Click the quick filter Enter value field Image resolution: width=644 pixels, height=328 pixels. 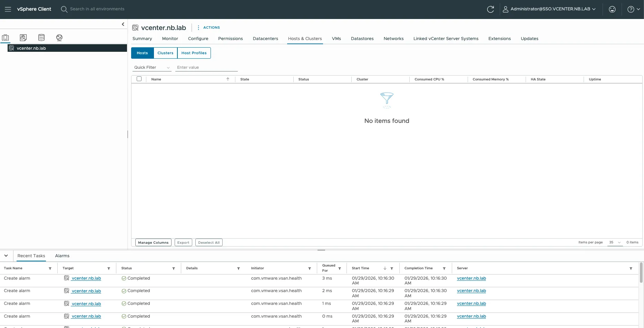pyautogui.click(x=206, y=67)
